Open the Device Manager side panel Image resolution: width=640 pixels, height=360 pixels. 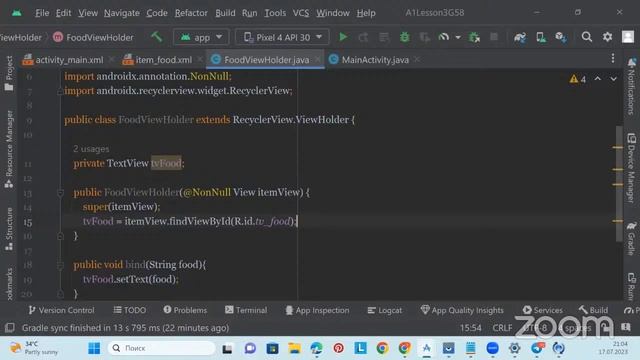click(x=631, y=167)
